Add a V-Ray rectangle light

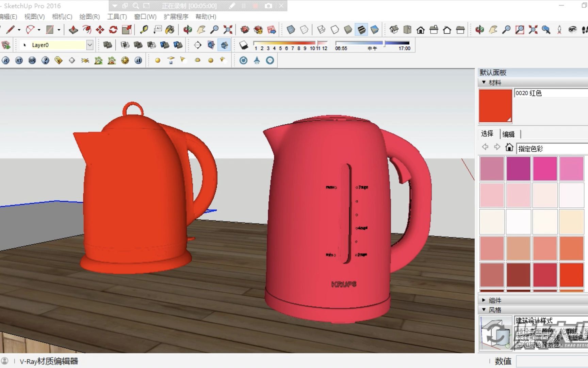(x=171, y=60)
